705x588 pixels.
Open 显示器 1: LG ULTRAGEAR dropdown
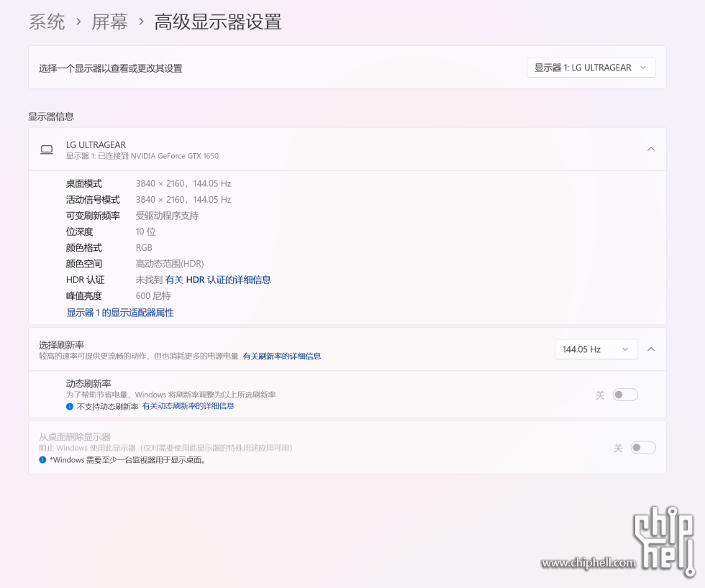point(591,68)
